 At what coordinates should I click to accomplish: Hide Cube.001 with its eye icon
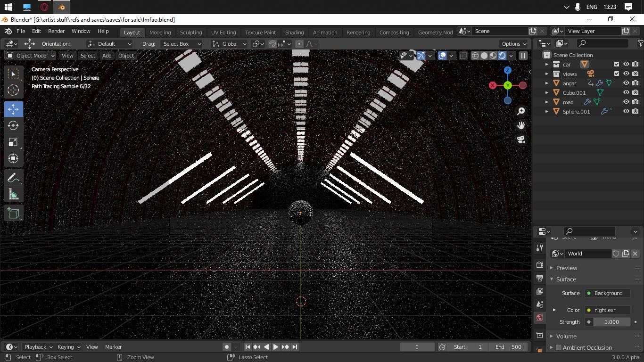[626, 92]
